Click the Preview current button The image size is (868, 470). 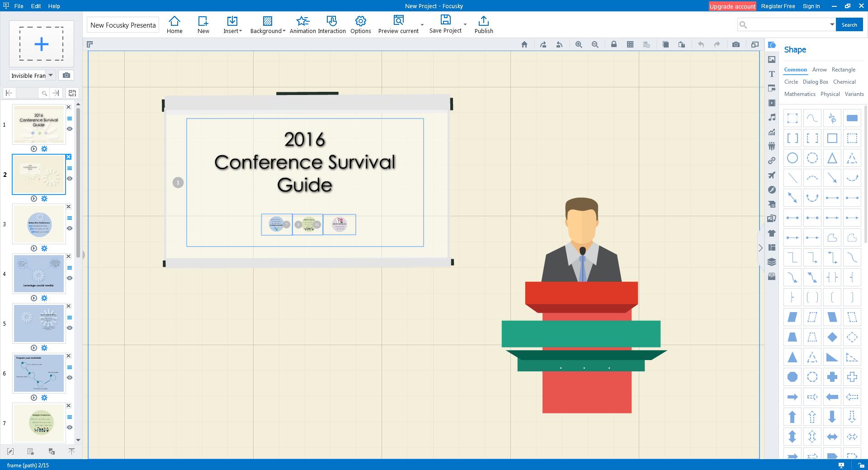[x=398, y=25]
